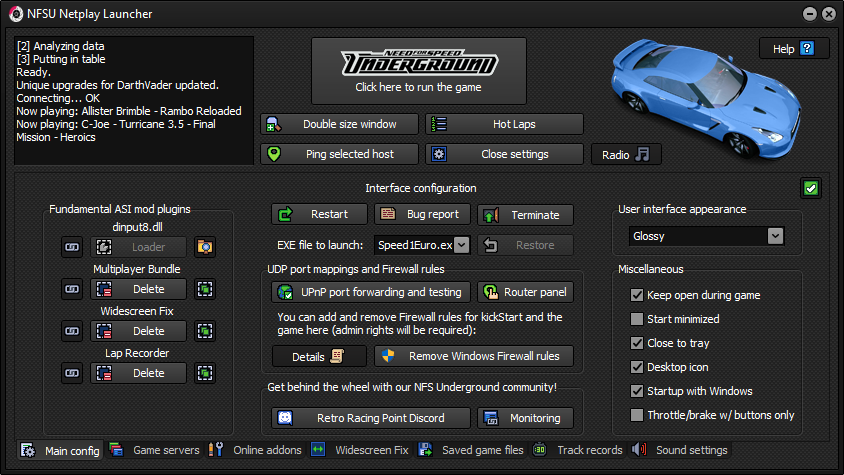Click the NFSU launcher title bar logo

(16, 14)
